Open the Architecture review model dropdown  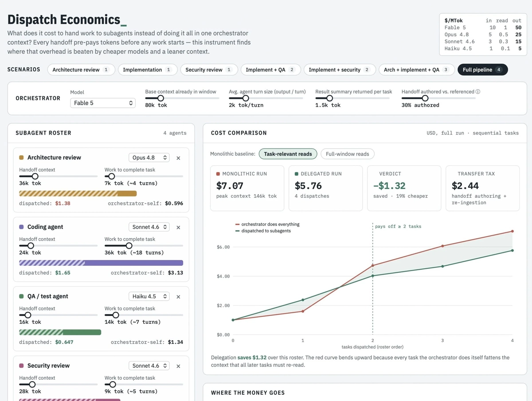point(149,157)
